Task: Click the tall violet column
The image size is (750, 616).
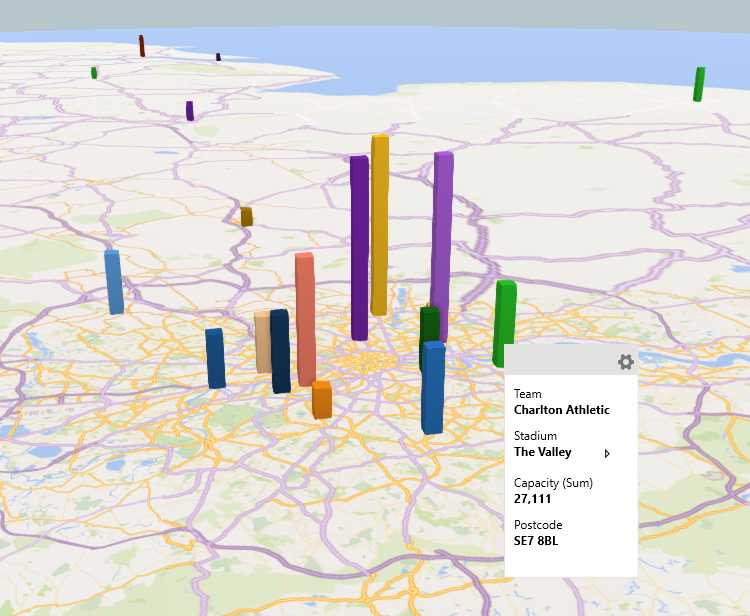Action: click(441, 235)
